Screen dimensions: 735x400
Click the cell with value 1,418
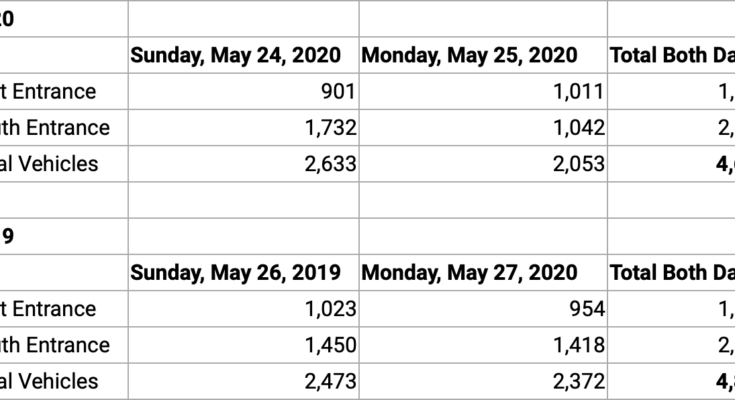483,345
